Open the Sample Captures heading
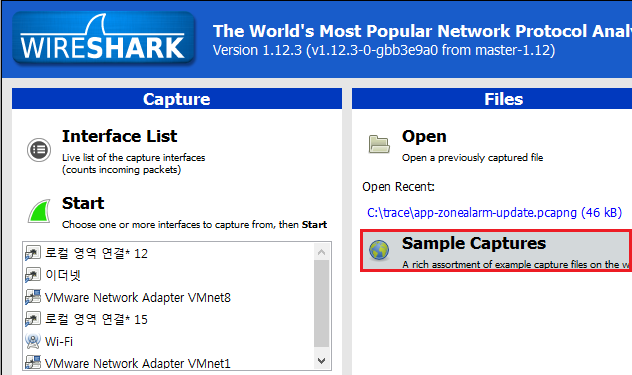This screenshot has height=375, width=632. (474, 243)
